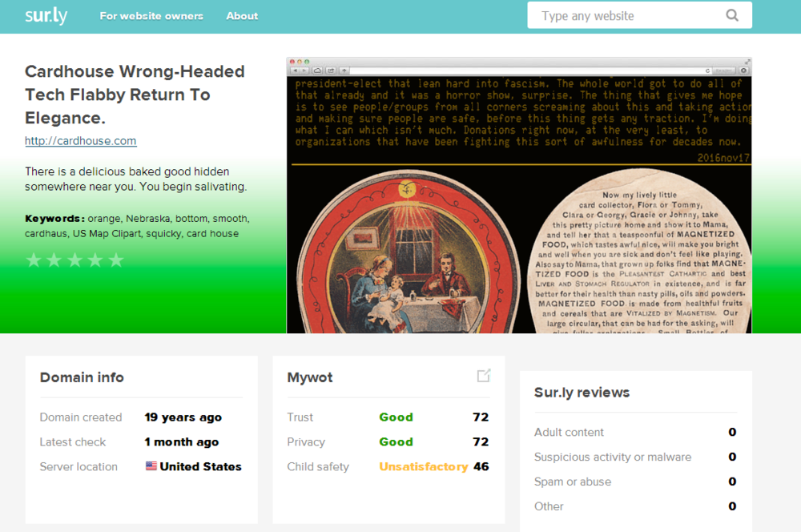The height and width of the screenshot is (532, 801).
Task: Click the fourth rating star
Action: click(x=95, y=260)
